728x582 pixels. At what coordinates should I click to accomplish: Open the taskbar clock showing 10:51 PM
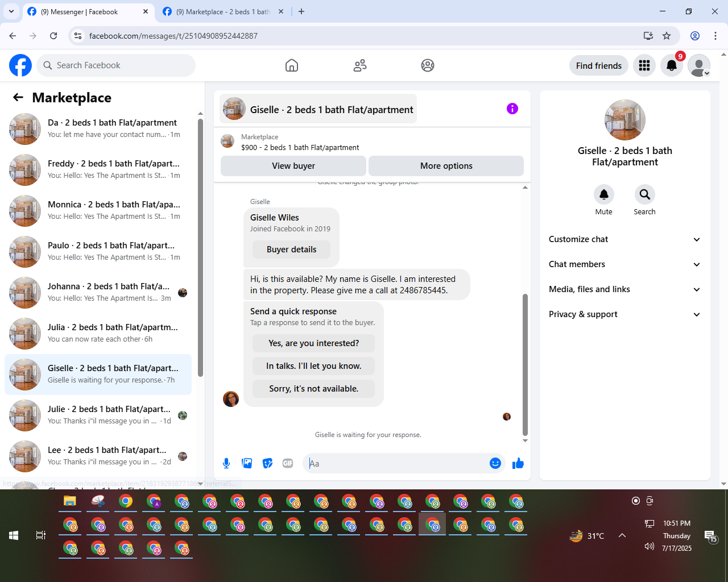point(677,535)
